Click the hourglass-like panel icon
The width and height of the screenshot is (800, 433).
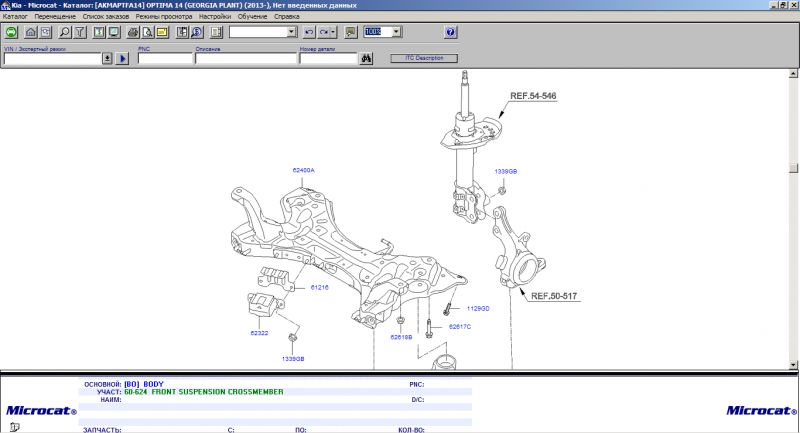coord(99,32)
